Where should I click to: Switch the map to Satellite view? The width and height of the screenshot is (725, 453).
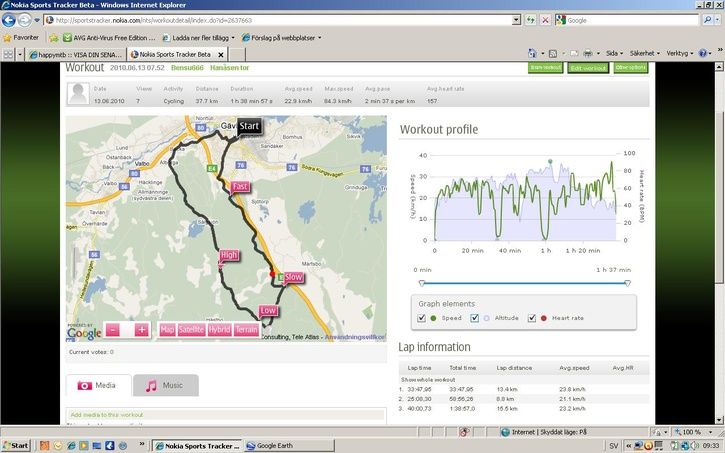coord(191,330)
